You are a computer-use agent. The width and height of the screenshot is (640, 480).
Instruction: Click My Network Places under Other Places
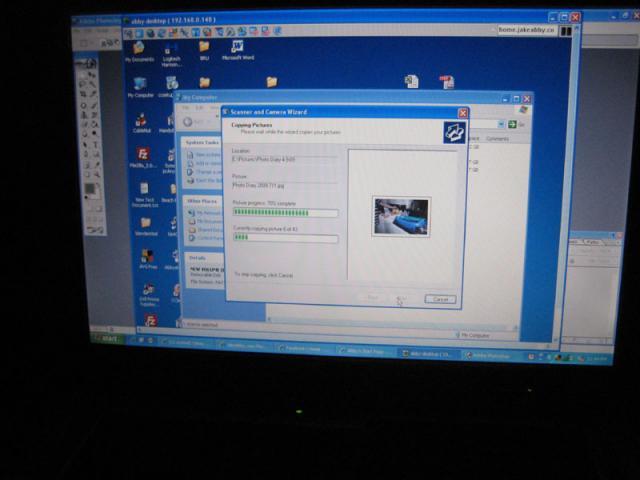pos(204,213)
